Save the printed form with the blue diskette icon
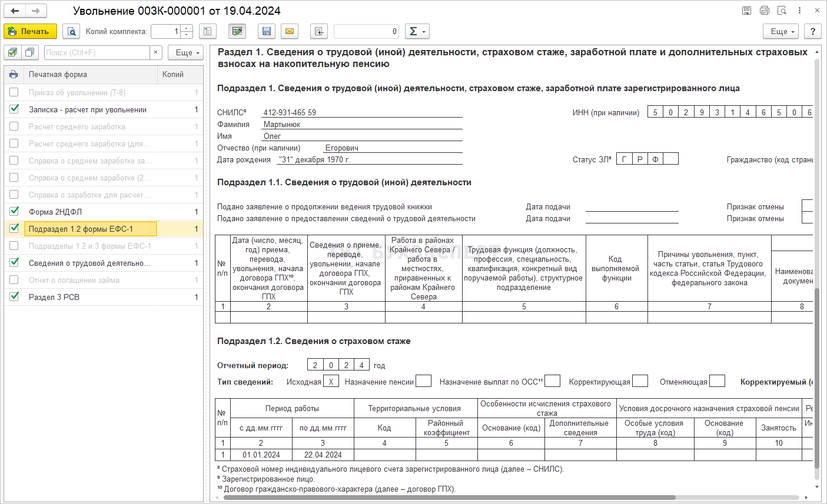Viewport: 827px width, 504px height. pos(267,31)
